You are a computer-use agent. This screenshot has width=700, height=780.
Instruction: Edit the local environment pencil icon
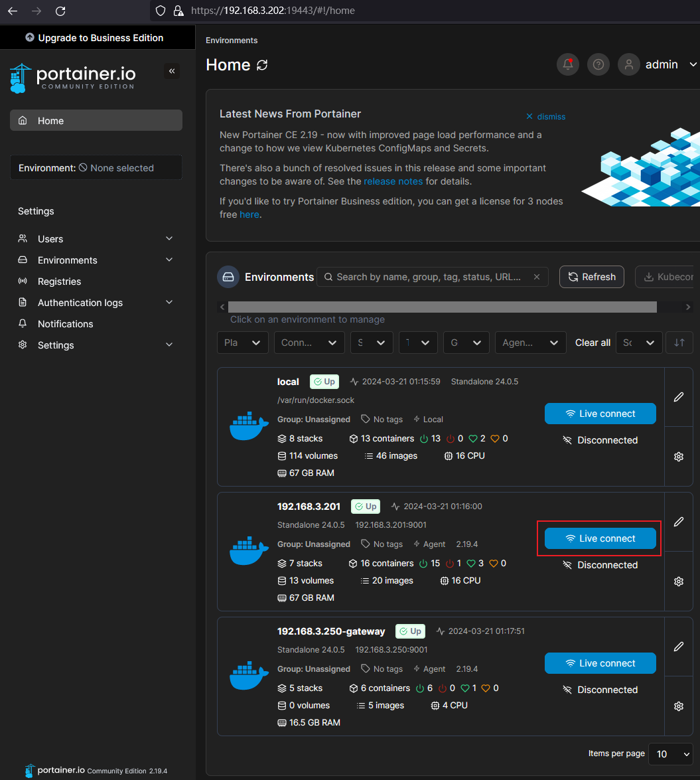[x=679, y=397]
